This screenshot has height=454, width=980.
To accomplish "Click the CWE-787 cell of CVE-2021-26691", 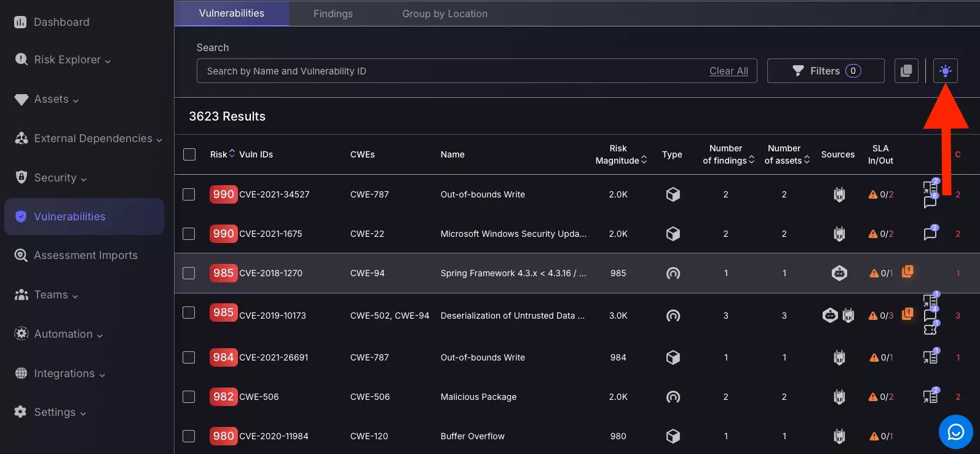I will tap(369, 357).
